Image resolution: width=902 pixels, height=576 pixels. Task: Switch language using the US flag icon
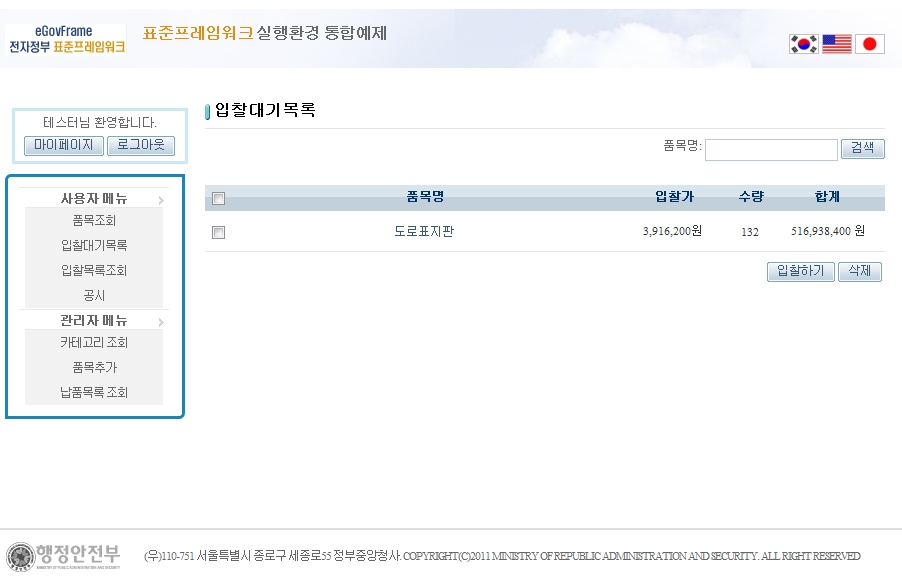[x=836, y=44]
